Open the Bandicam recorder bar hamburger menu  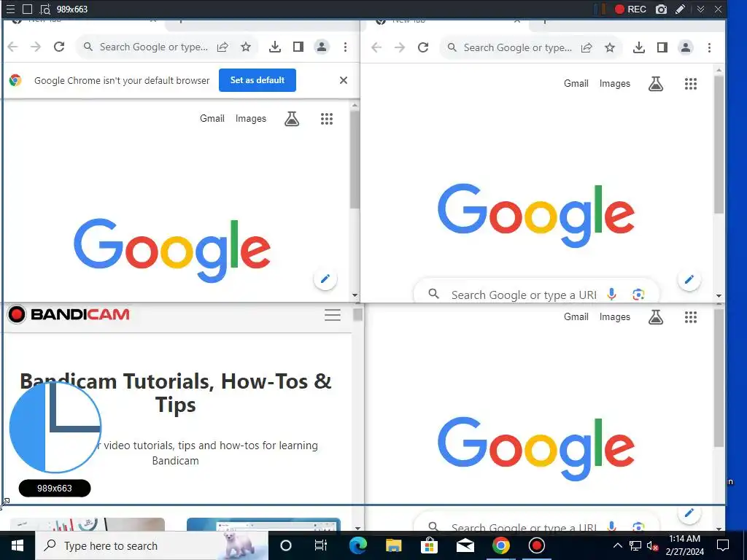[x=10, y=9]
